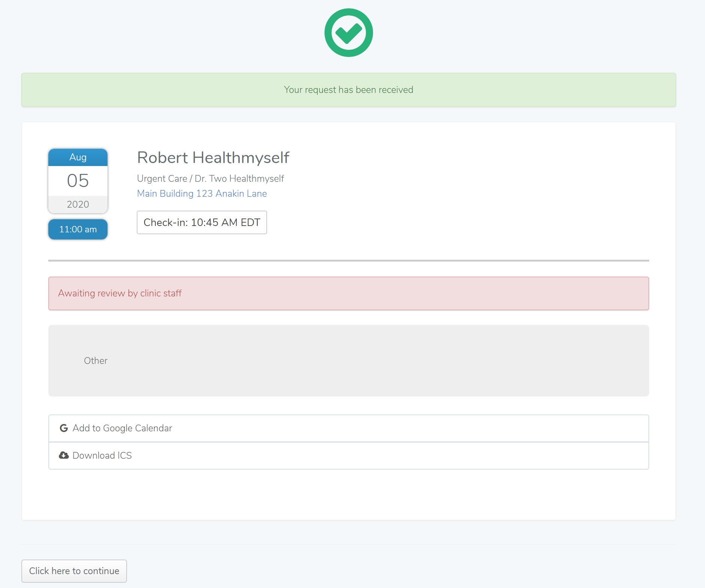This screenshot has width=705, height=588.
Task: Open the Main Building 123 Anakin Lane link
Action: [x=202, y=193]
